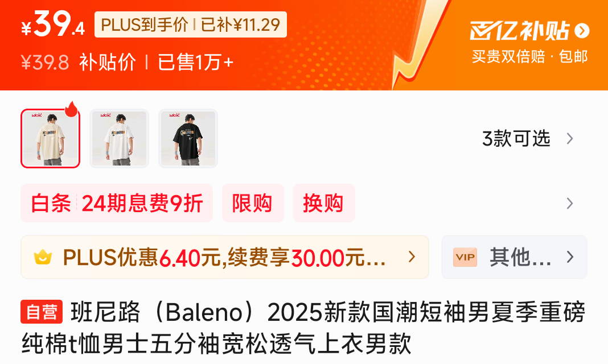Open the 百亿补贴 arrow circle icon

(x=582, y=31)
